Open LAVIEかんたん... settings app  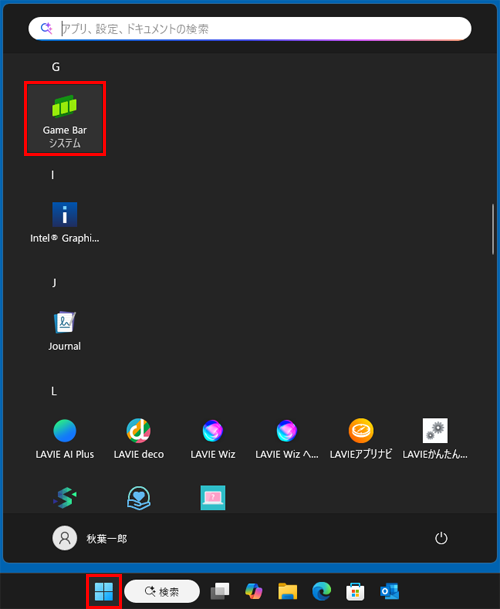[435, 438]
